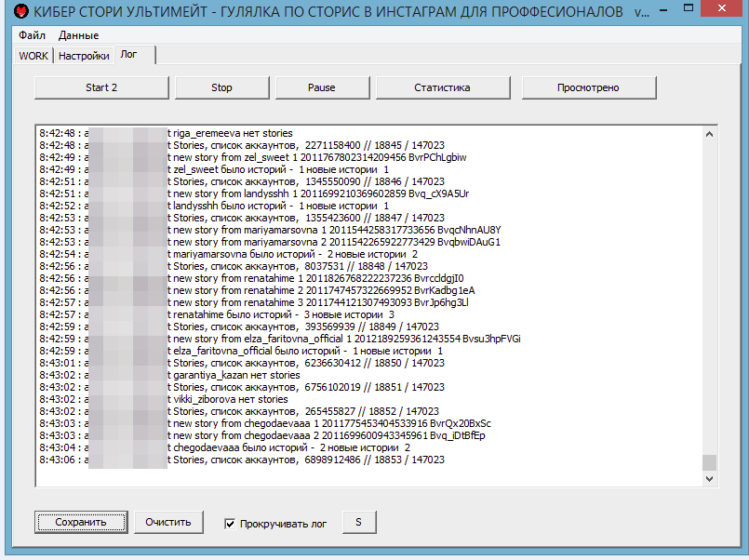Switch to the Настройки tab
Viewport: 749px width, 560px height.
[x=84, y=56]
